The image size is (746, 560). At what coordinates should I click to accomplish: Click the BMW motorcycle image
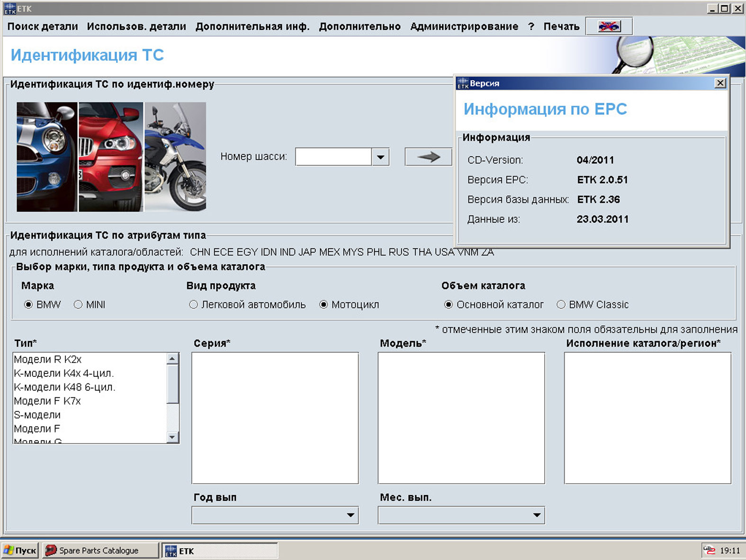click(175, 157)
